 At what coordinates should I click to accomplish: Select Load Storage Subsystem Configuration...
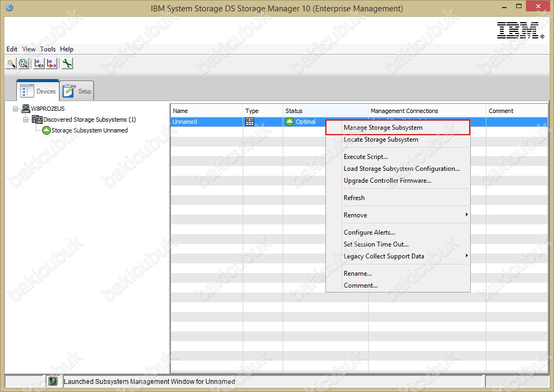point(398,169)
